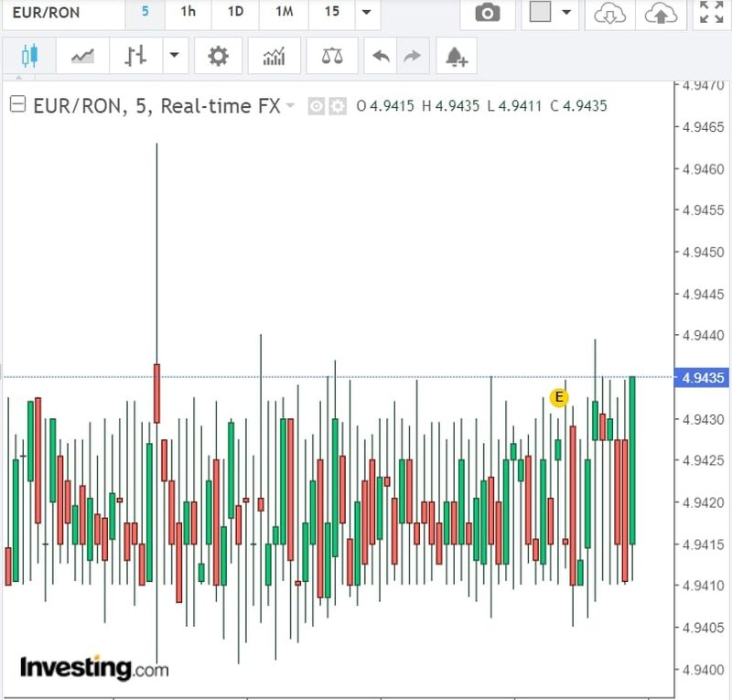Switch to the 1D timeframe
Screen dimensions: 732x700
pos(235,13)
